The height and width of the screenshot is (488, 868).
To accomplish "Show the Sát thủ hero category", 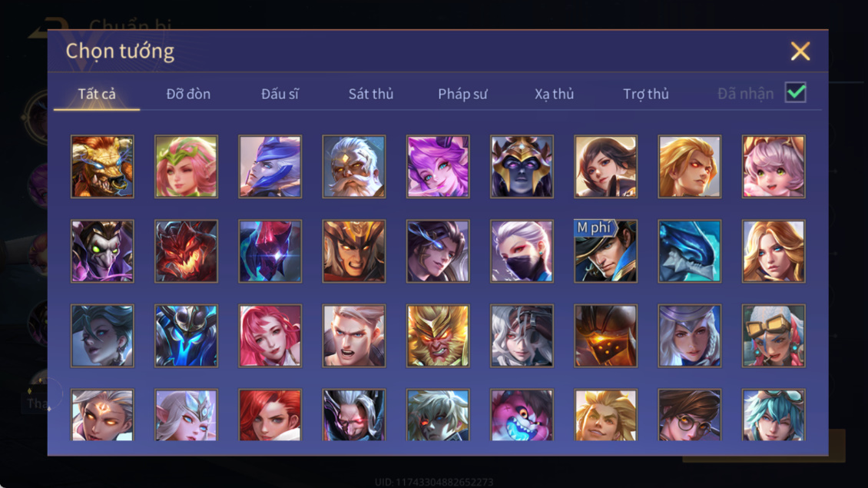I will (371, 95).
